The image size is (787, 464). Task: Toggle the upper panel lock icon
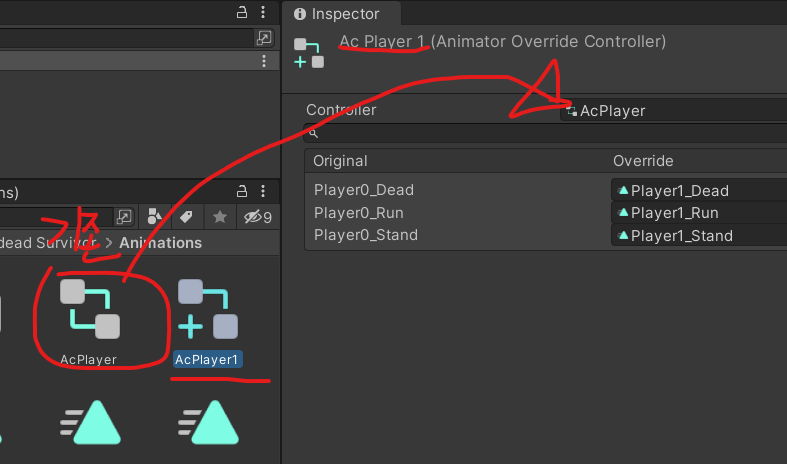[x=241, y=12]
